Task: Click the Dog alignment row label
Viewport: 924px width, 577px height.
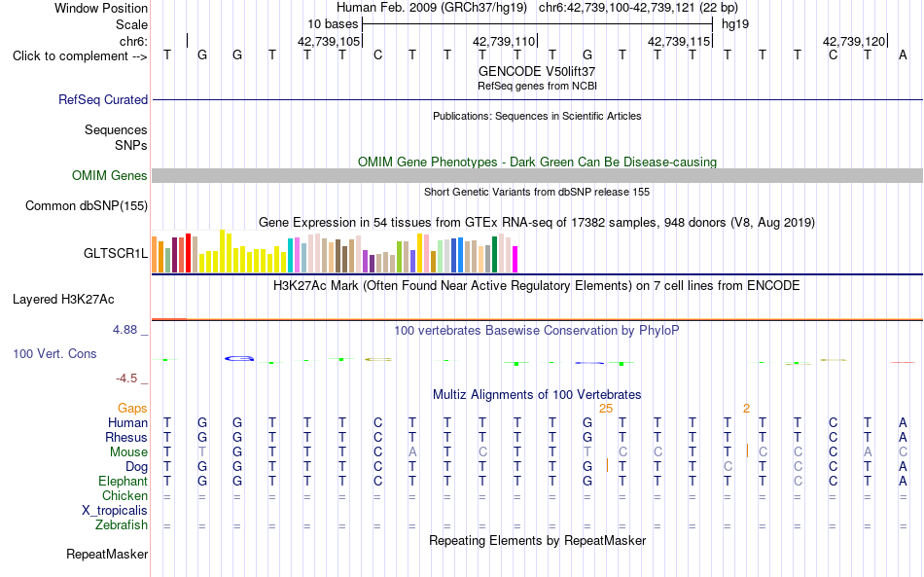Action: point(136,467)
